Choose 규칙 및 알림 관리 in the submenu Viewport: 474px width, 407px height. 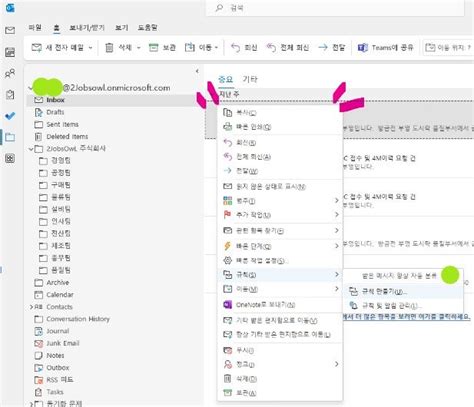click(x=403, y=306)
